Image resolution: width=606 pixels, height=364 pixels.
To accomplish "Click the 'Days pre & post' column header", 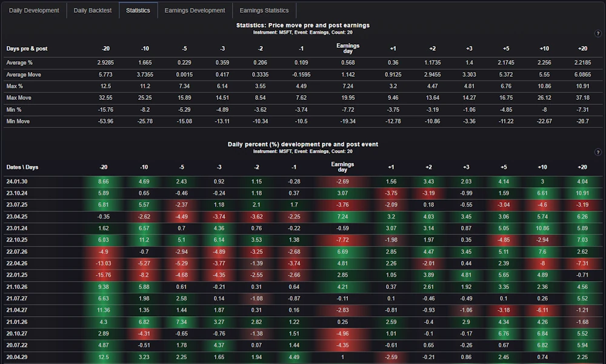I will point(27,48).
